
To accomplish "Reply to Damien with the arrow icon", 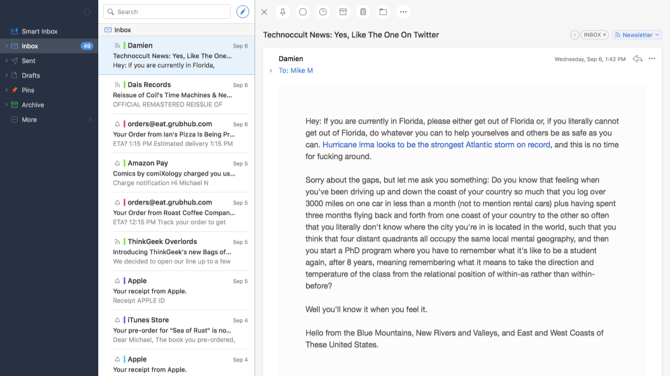I will (x=638, y=59).
